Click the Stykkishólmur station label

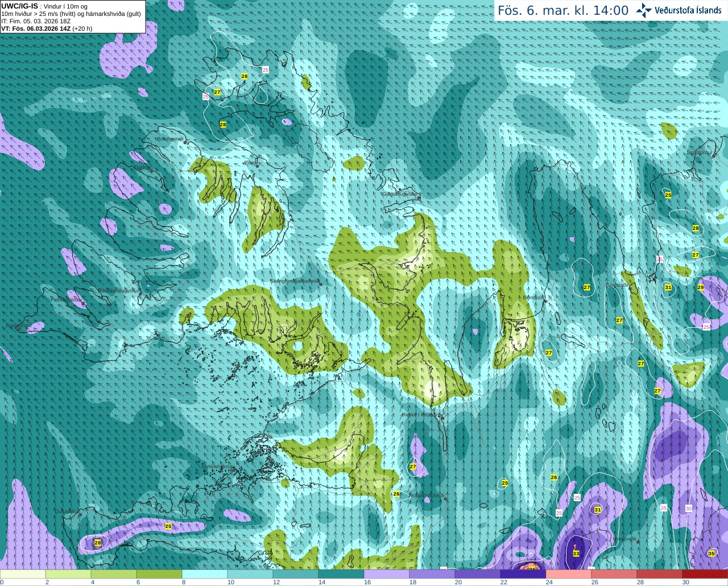(x=218, y=467)
